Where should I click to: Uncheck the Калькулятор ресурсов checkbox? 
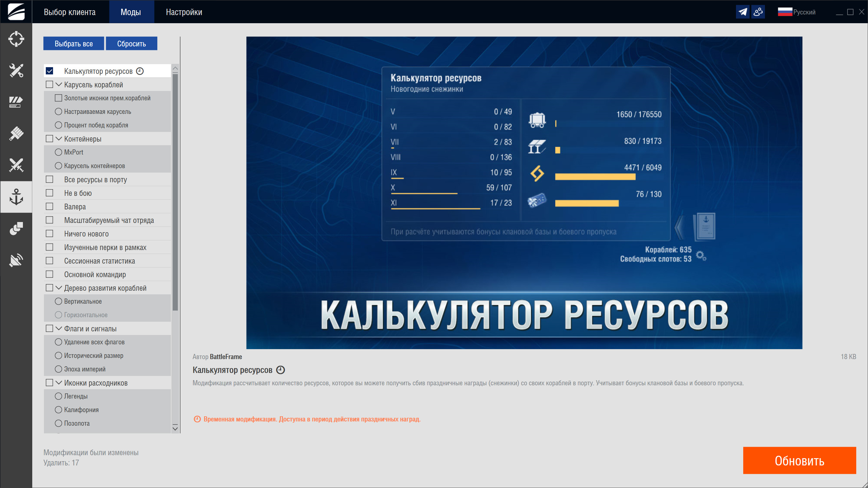(x=49, y=71)
